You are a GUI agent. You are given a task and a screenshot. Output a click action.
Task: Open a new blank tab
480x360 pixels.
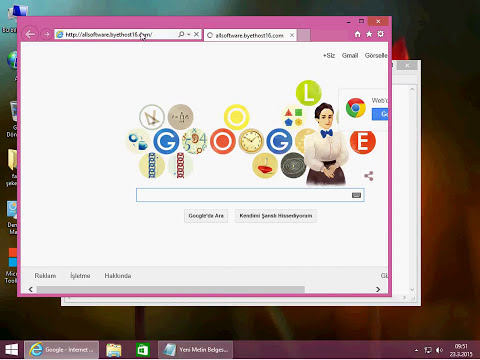click(x=304, y=35)
